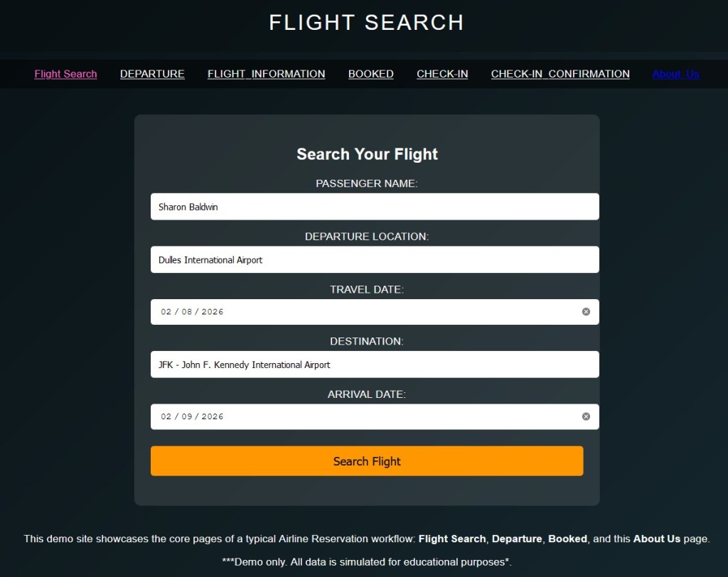Focus the Passenger Name input field

click(x=375, y=207)
